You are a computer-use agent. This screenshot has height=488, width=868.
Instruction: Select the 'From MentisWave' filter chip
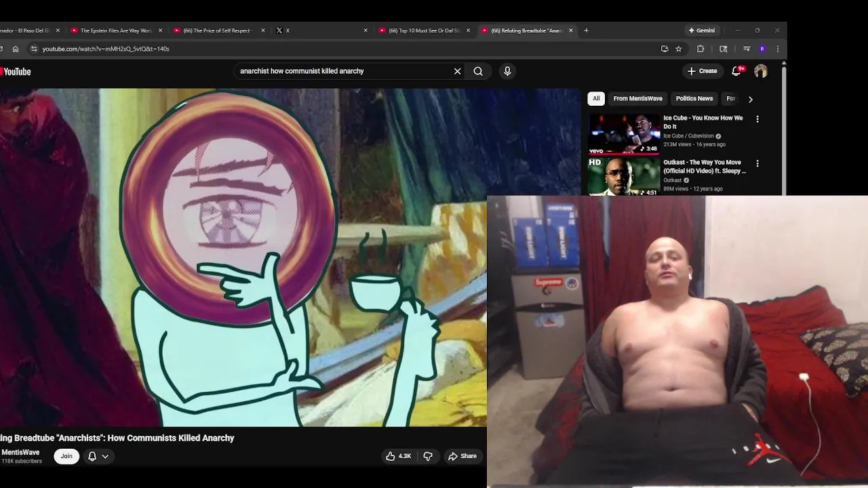[x=637, y=99]
